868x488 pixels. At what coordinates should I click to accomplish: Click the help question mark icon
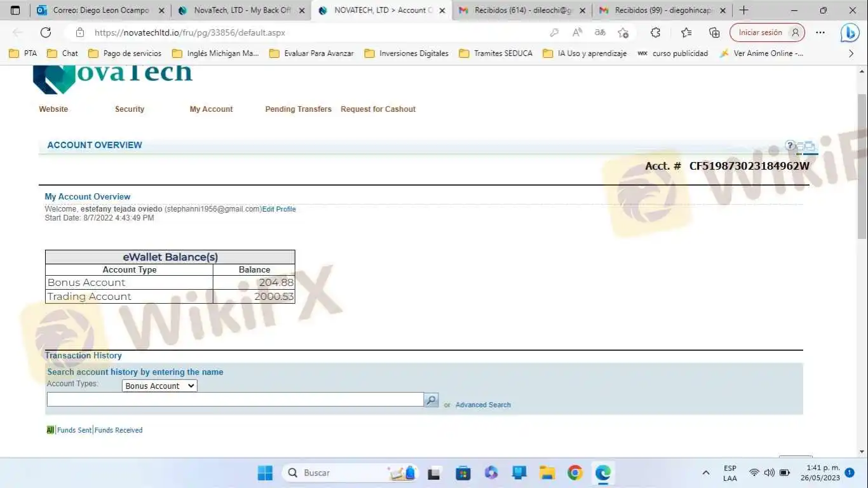click(x=790, y=146)
